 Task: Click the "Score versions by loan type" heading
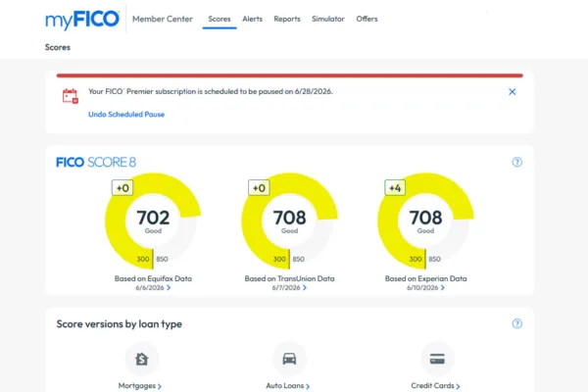point(120,324)
